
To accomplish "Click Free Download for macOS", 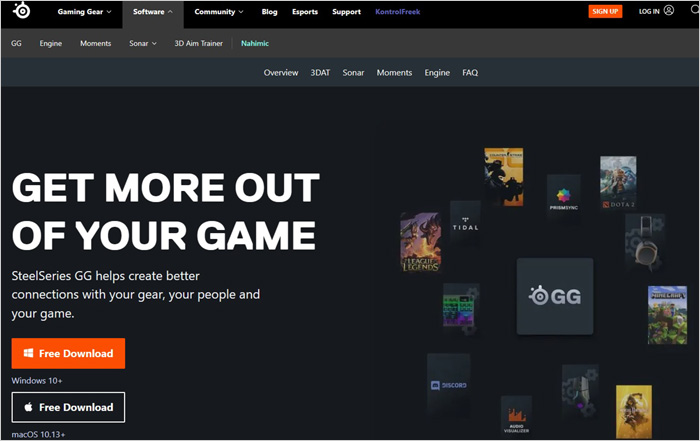I will coord(68,407).
